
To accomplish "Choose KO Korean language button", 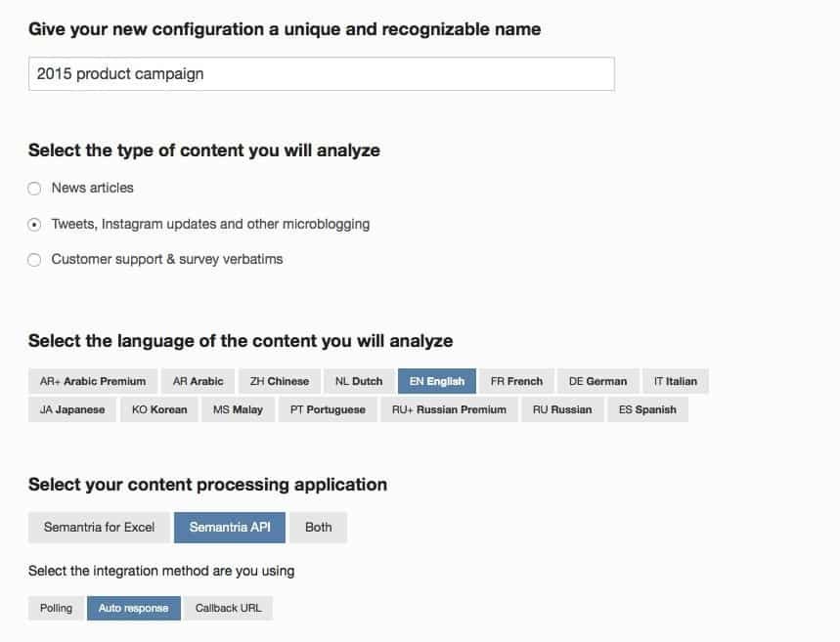I will click(159, 409).
